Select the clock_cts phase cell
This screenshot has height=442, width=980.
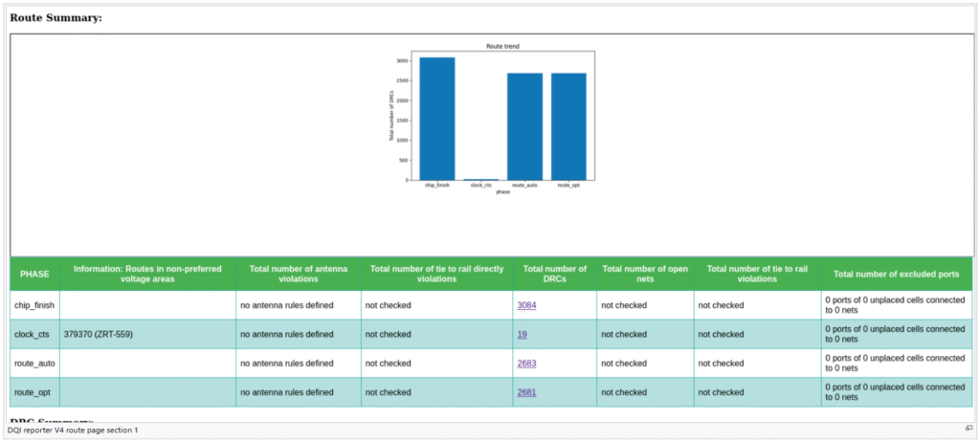[x=34, y=335]
